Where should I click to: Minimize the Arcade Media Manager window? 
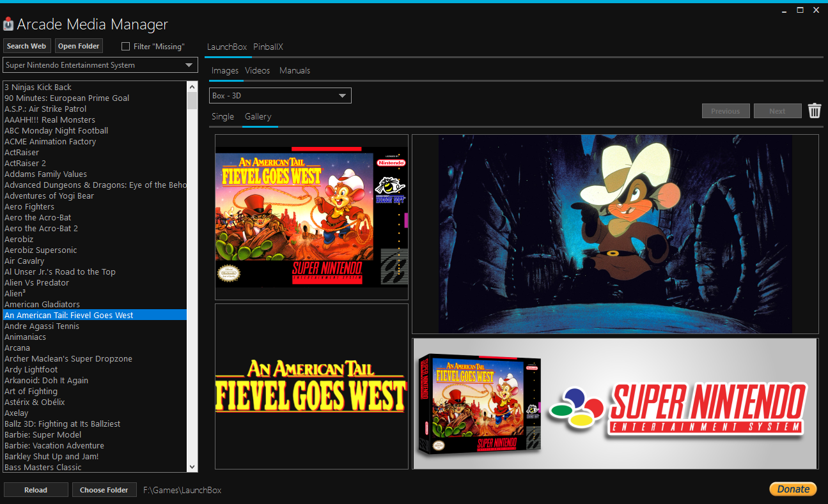pos(785,10)
